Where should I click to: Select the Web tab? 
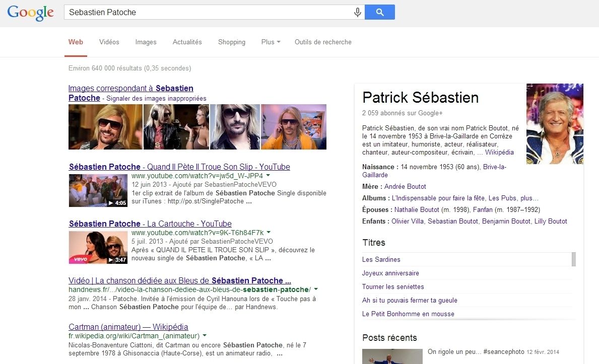76,42
